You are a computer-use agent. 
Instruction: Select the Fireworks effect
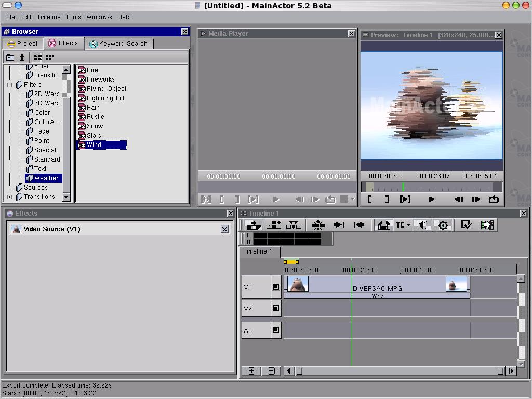click(x=100, y=79)
